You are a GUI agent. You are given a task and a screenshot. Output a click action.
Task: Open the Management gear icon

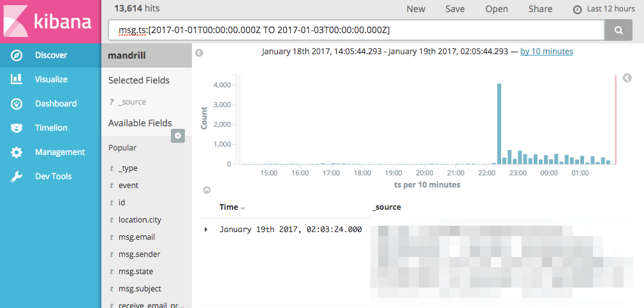coord(17,152)
